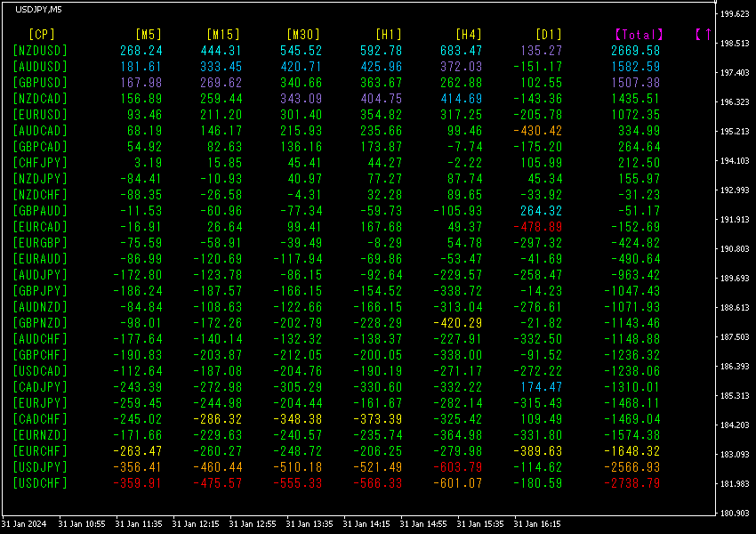
Task: Select the [NZDUSD] pair label
Action: coord(40,51)
